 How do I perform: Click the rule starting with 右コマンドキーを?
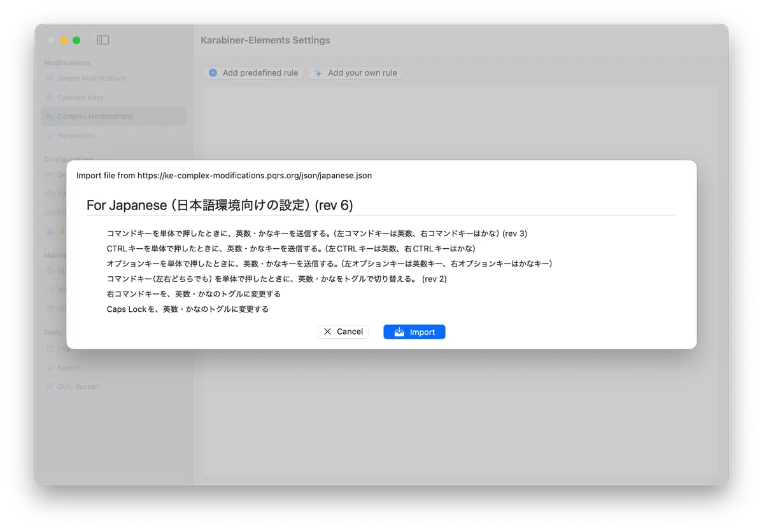click(194, 294)
